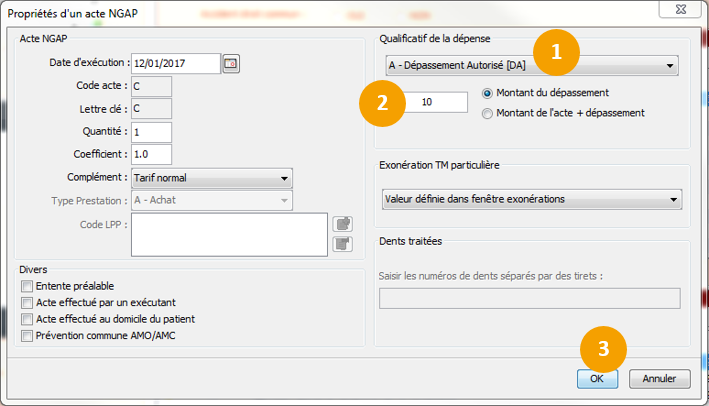The height and width of the screenshot is (406, 709).
Task: Click the Coefficient field showing 1.0
Action: point(151,154)
